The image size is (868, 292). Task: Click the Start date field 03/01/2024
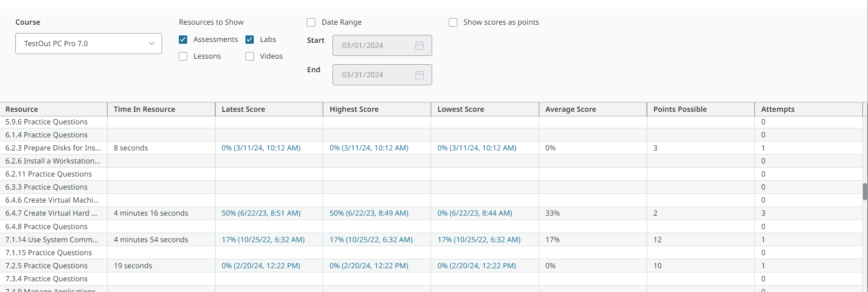tap(373, 46)
